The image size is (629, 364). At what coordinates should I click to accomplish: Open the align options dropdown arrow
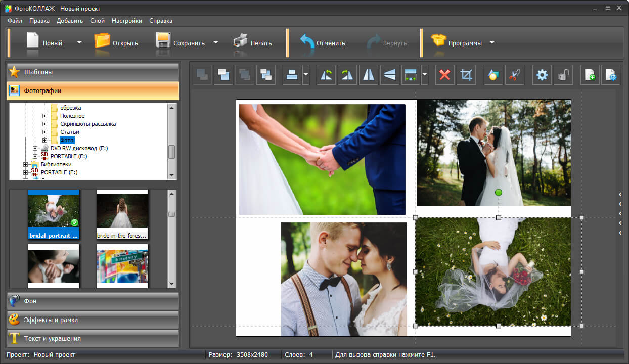(305, 75)
